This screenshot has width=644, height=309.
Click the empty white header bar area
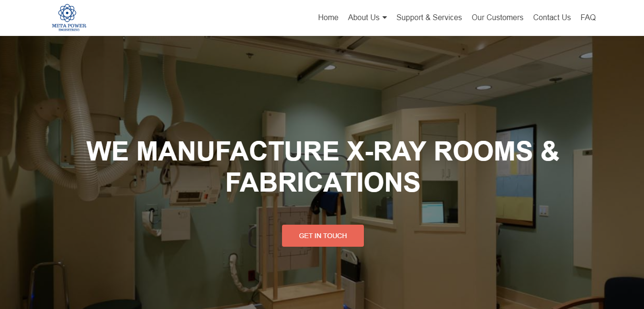coord(201,18)
